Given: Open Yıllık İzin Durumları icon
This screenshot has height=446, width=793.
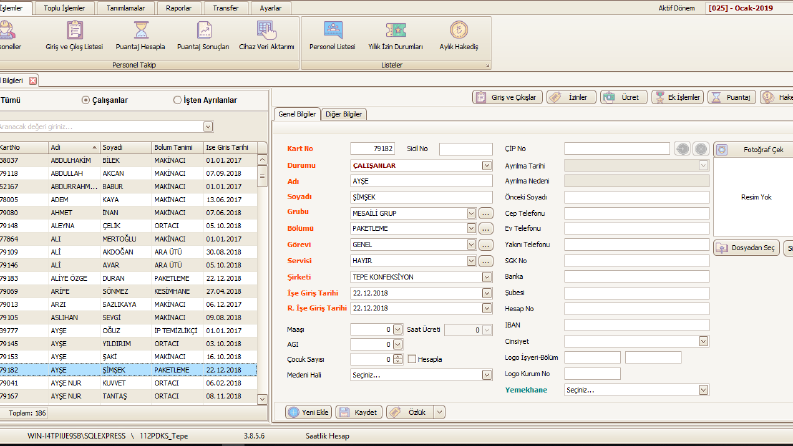Looking at the screenshot, I should click(x=395, y=35).
